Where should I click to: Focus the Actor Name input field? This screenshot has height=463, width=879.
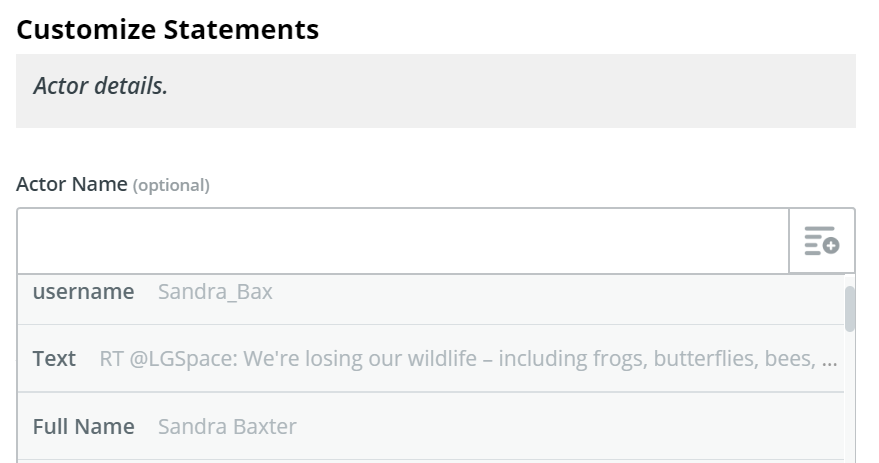403,241
